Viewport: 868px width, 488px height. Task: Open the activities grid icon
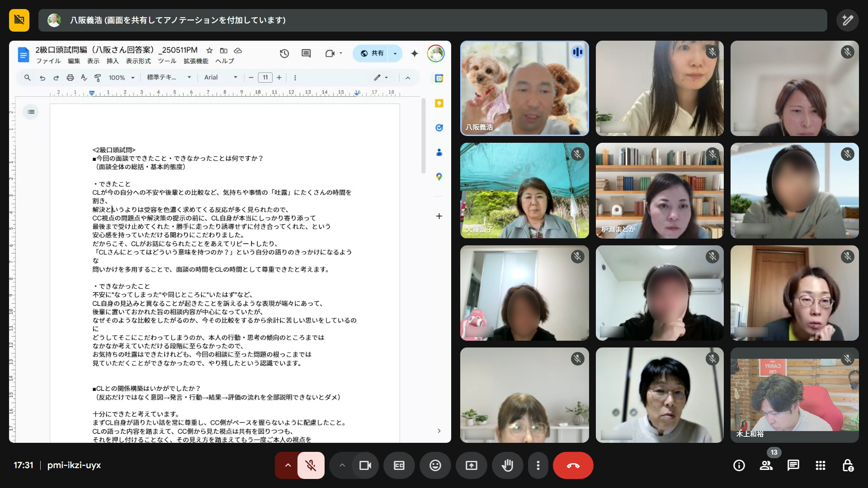[820, 465]
